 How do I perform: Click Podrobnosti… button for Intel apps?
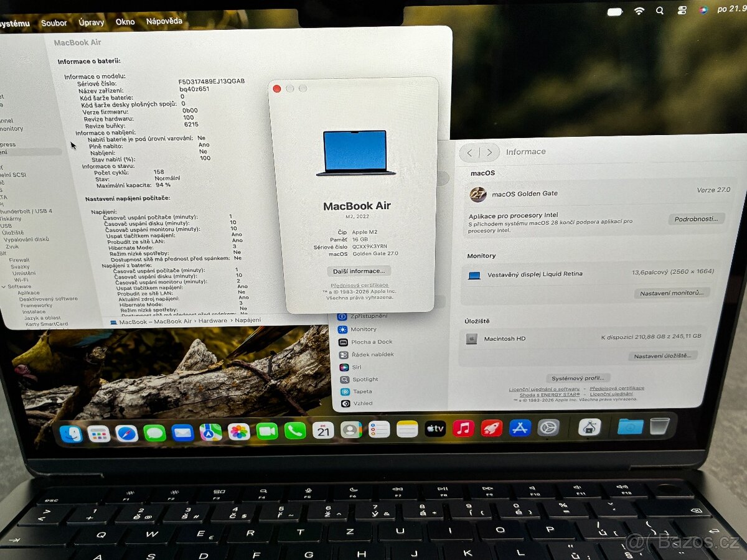[x=697, y=219]
